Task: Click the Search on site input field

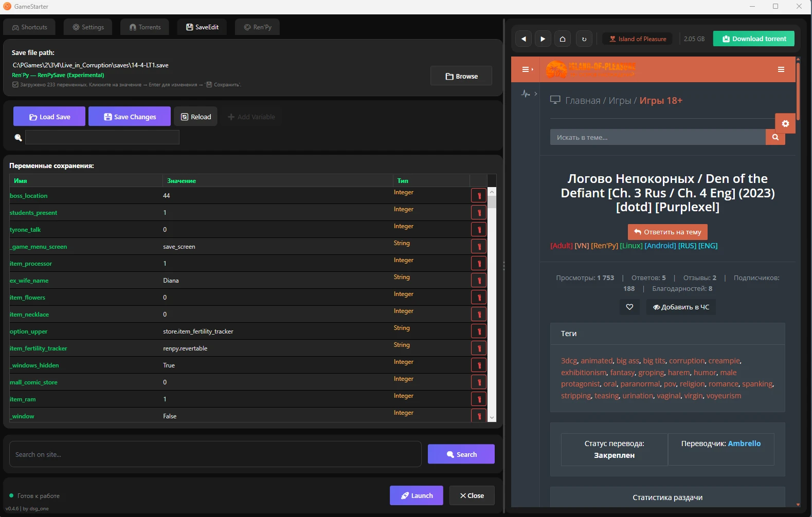Action: click(x=215, y=454)
